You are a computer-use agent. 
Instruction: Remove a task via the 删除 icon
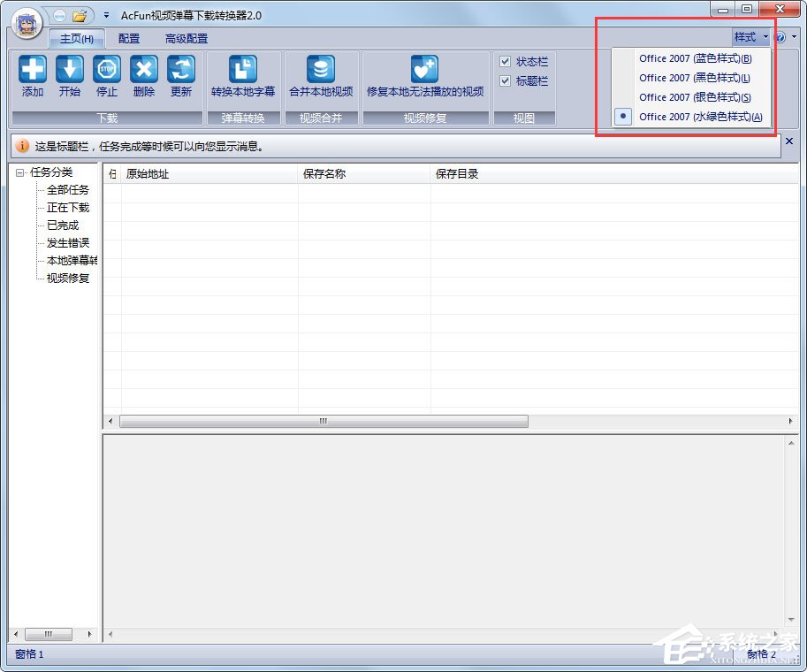143,70
